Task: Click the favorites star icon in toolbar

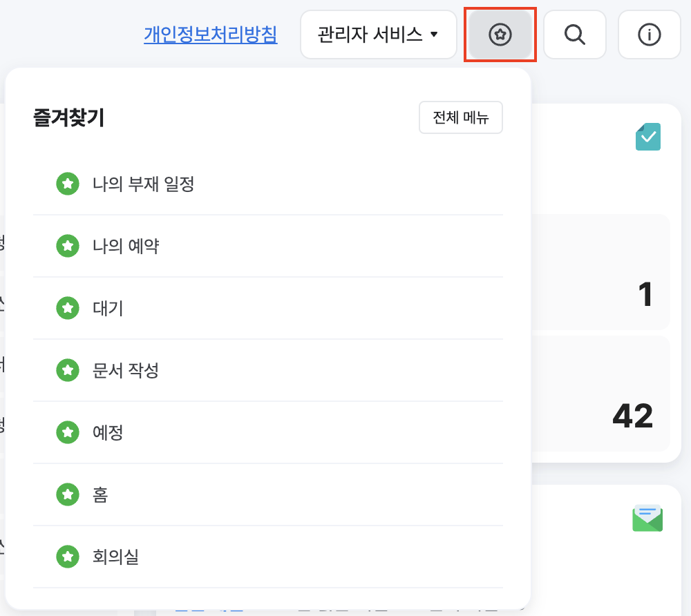Action: tap(500, 35)
